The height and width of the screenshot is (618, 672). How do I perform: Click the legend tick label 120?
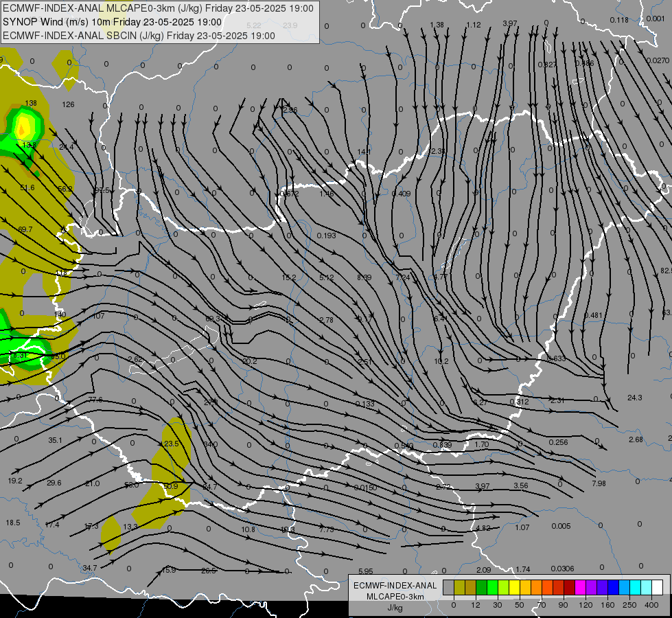586,605
